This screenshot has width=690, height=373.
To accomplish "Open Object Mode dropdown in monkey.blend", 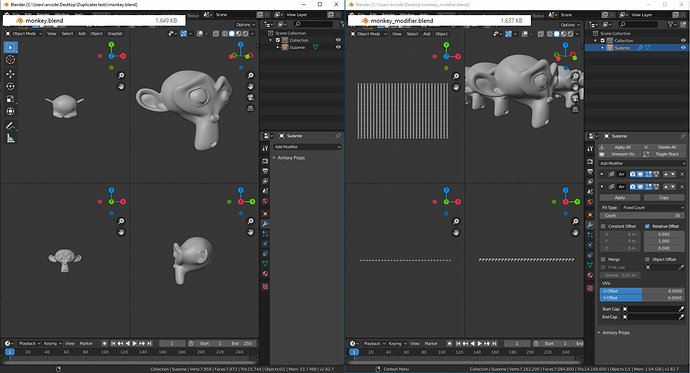I will pos(24,33).
